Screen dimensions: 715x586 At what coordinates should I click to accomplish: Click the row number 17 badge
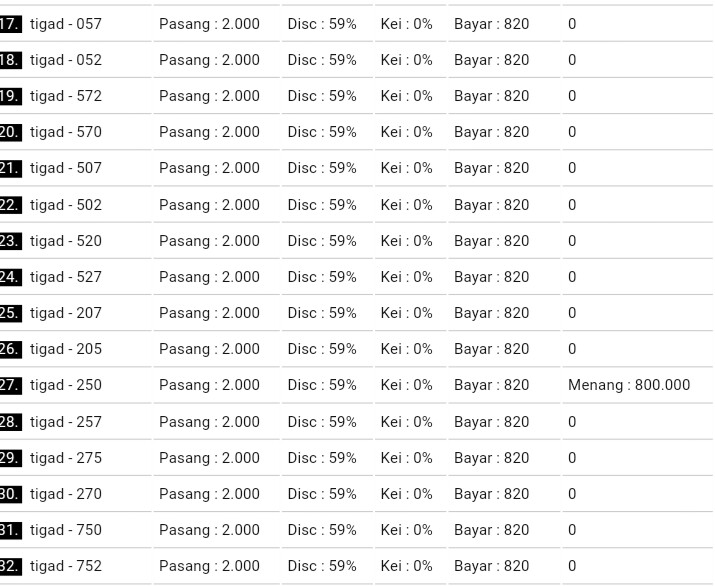10,24
